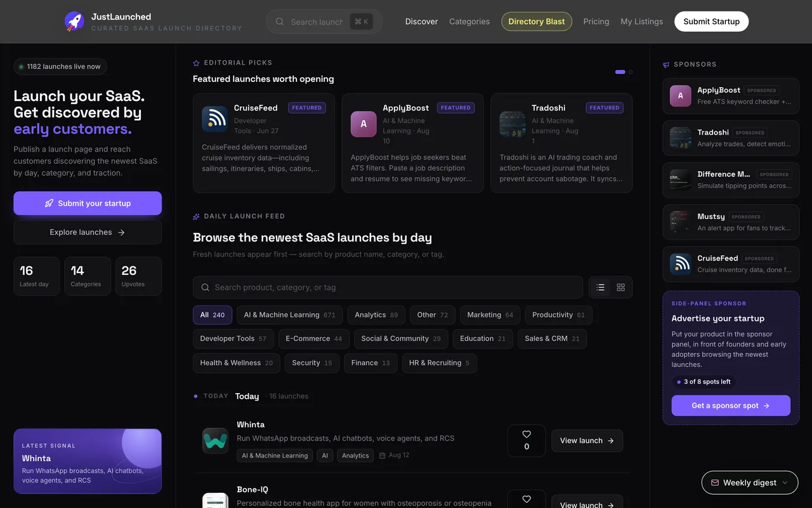The height and width of the screenshot is (508, 812).
Task: Click the ApplyBoost avatar in featured card
Action: (x=363, y=124)
